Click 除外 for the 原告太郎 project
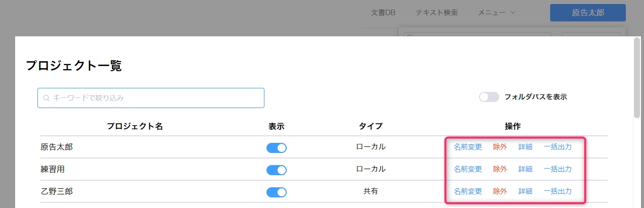The width and height of the screenshot is (644, 208). (500, 147)
